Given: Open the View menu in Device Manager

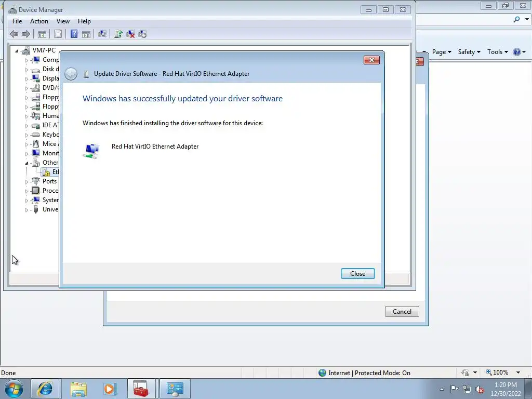Looking at the screenshot, I should (x=63, y=21).
